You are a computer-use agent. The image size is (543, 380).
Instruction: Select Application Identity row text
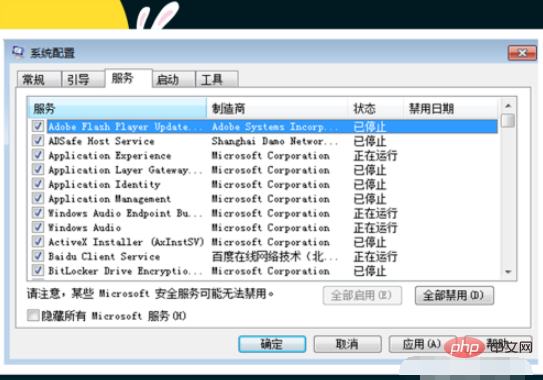(x=104, y=184)
